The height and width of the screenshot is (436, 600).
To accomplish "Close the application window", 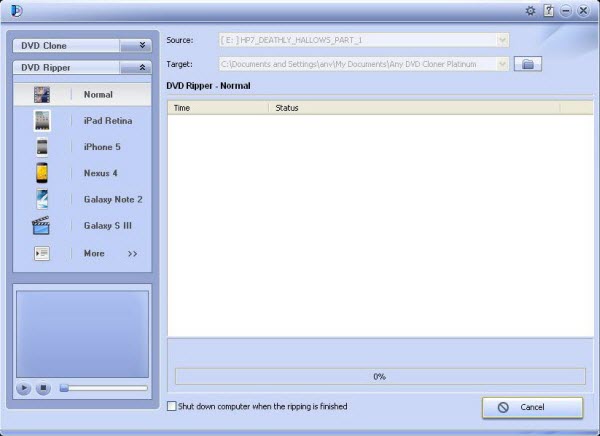I will click(583, 11).
